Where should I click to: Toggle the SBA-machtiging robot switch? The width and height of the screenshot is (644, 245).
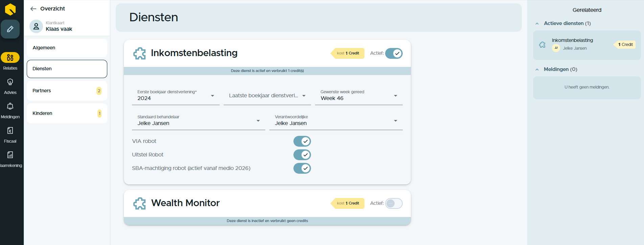[302, 168]
